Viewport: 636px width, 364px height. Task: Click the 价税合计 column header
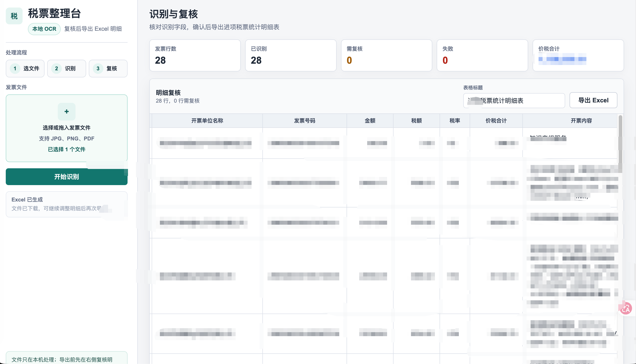(x=496, y=121)
